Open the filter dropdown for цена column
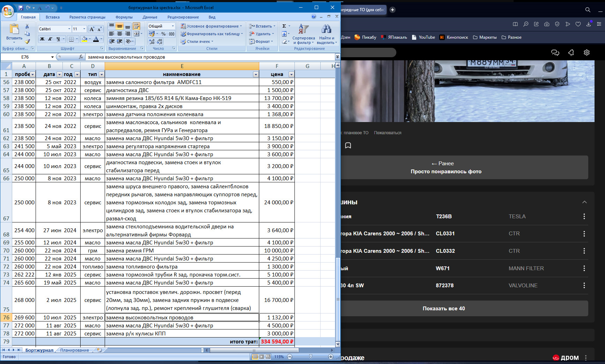Viewport: 605px width, 364px height. click(x=291, y=74)
